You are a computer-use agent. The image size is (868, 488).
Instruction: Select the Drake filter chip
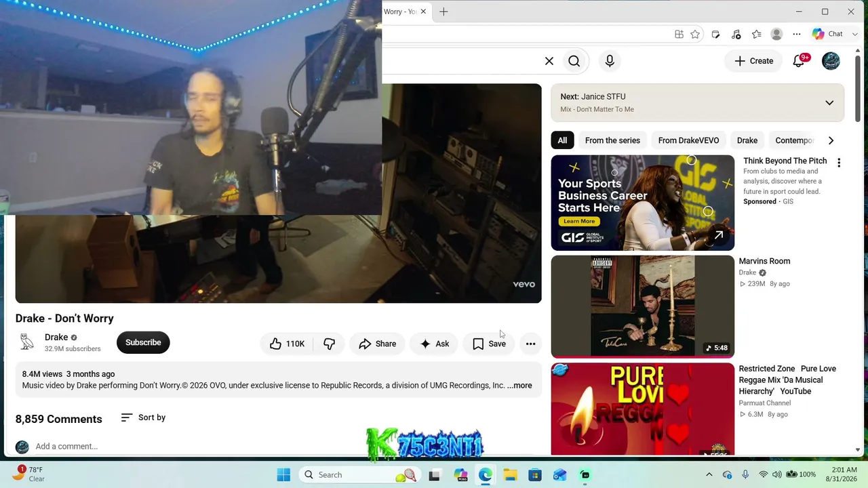tap(747, 140)
